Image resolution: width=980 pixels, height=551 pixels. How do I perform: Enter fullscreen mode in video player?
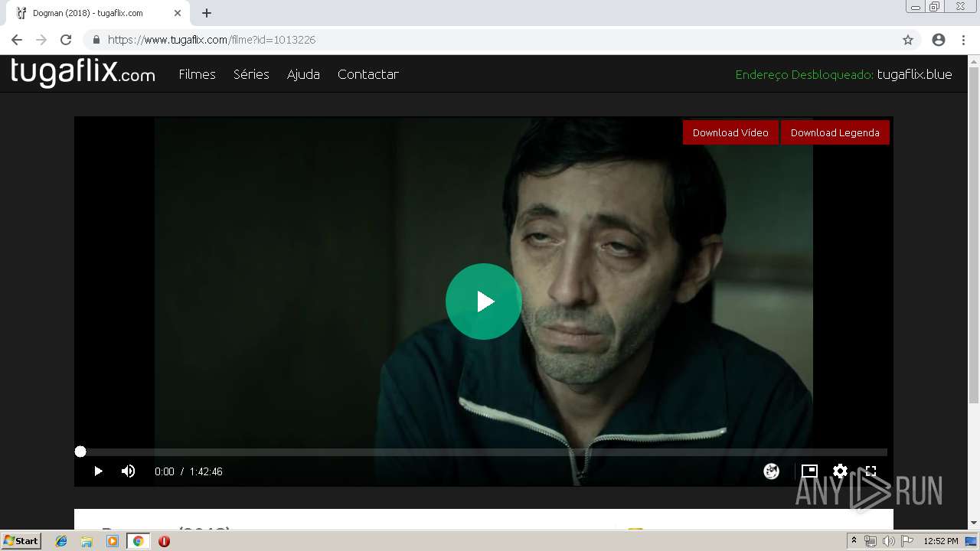(871, 471)
